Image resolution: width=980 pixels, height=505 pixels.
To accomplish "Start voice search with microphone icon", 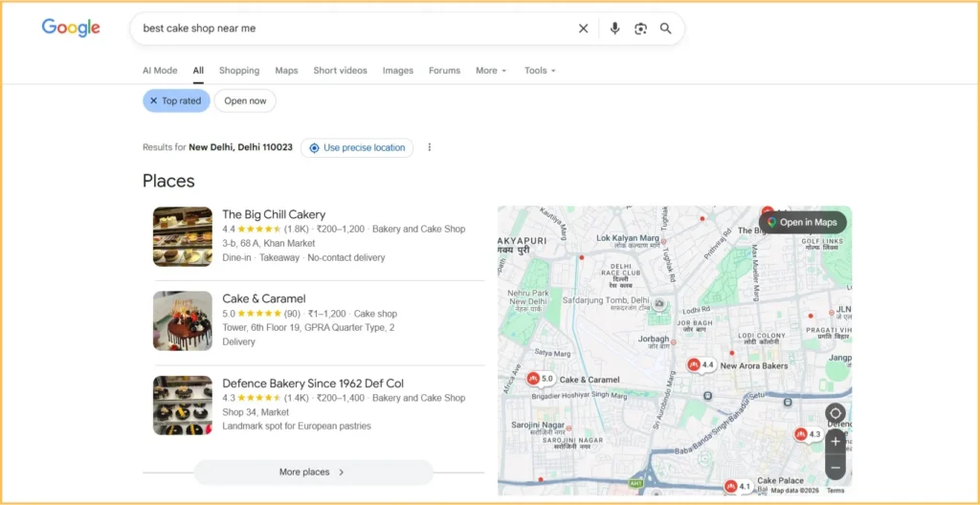I will tap(615, 29).
